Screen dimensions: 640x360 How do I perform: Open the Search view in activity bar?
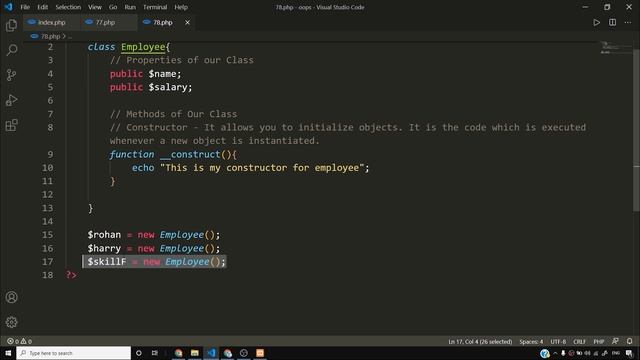click(x=11, y=50)
